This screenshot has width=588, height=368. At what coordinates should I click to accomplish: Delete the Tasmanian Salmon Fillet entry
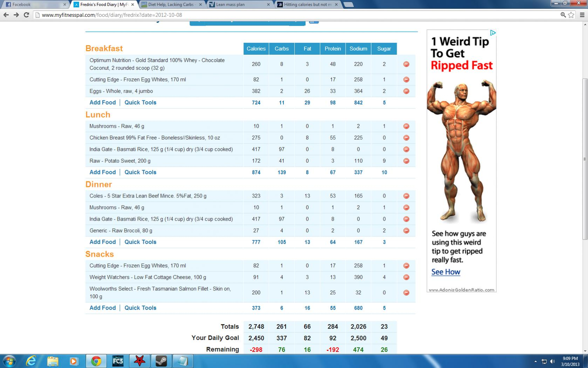[406, 293]
